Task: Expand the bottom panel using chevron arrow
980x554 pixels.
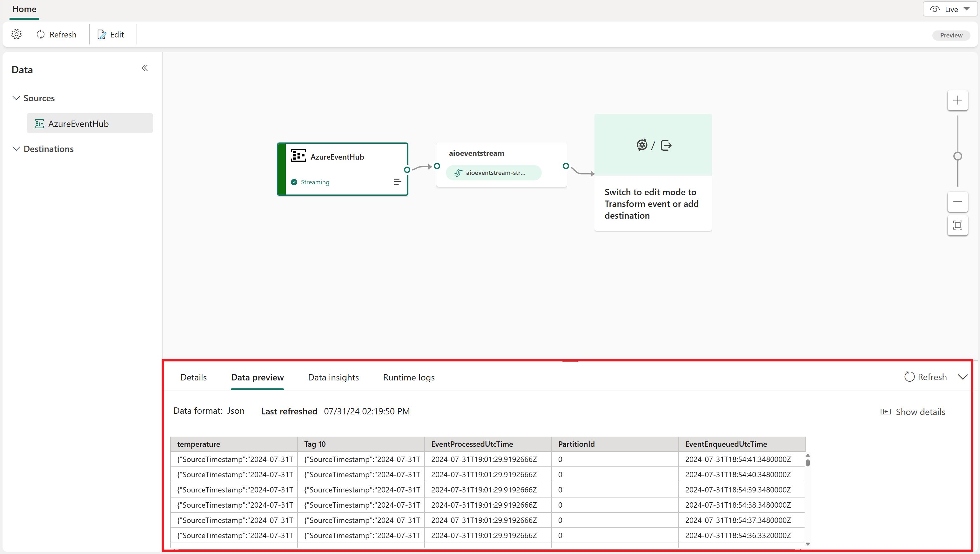Action: click(963, 377)
